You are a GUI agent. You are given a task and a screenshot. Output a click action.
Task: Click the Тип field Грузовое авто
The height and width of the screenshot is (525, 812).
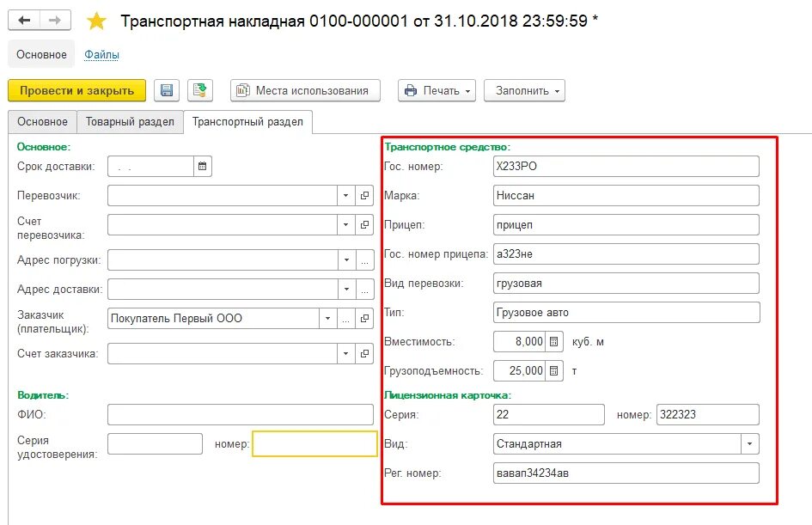click(x=626, y=312)
